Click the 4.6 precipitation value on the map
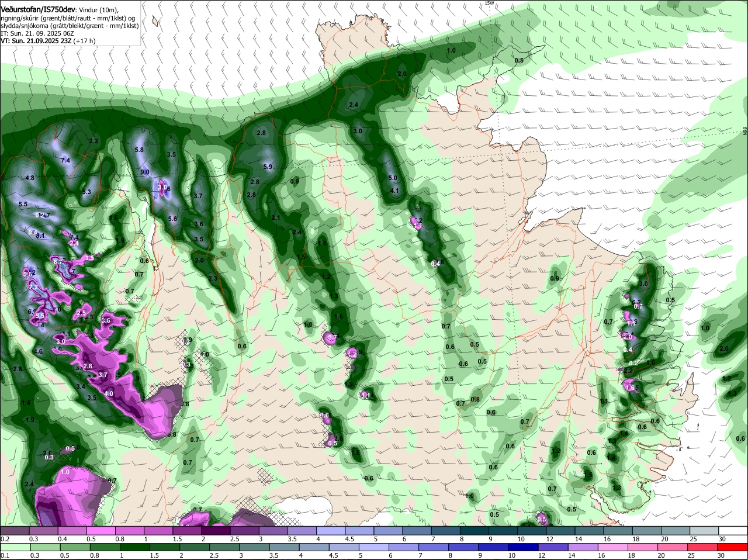 tap(39, 351)
